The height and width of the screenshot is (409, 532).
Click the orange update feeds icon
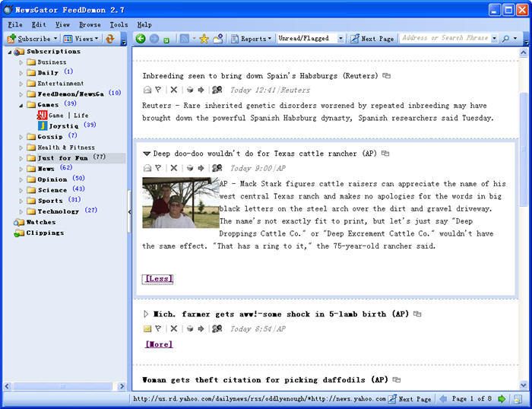(x=110, y=39)
